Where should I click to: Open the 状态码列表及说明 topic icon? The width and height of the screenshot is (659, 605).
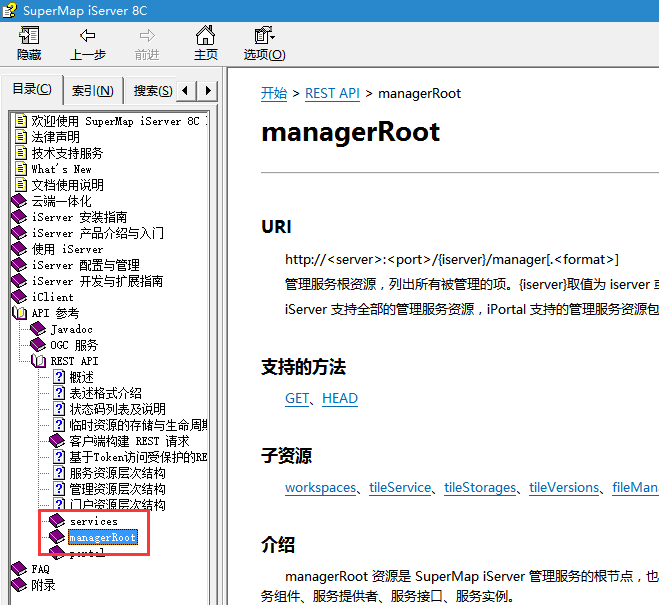(x=59, y=409)
